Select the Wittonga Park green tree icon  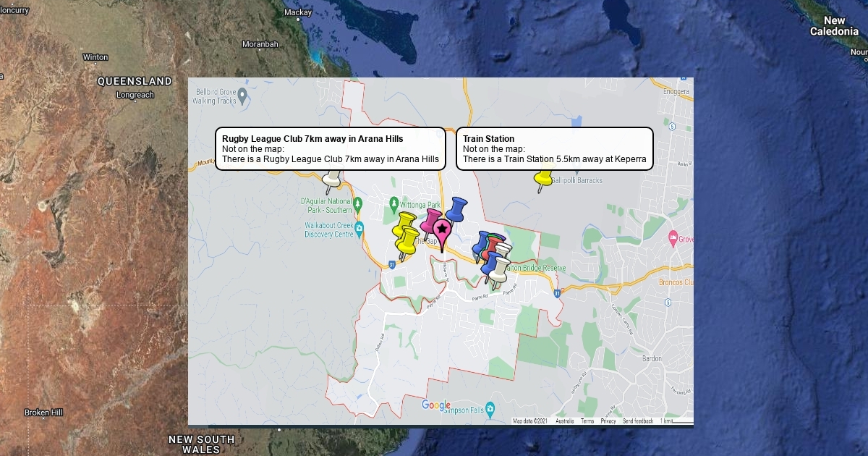click(393, 203)
